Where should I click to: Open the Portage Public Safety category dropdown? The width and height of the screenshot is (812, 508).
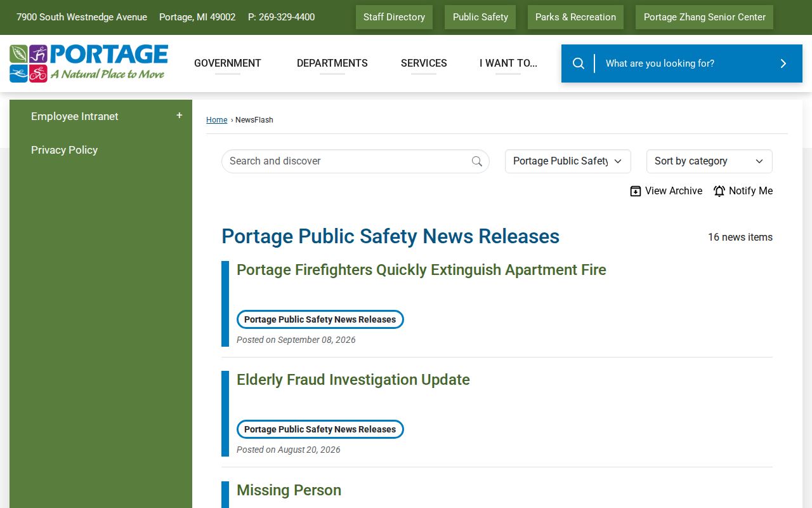(568, 161)
